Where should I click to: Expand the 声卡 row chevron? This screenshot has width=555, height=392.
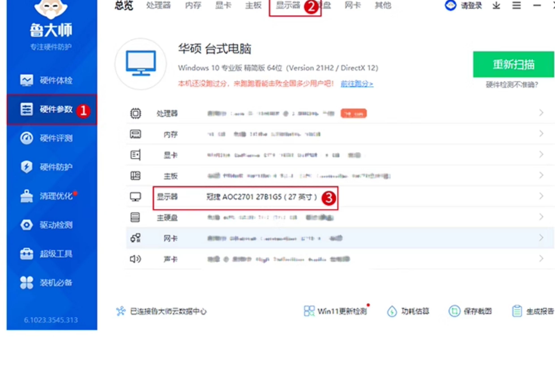click(541, 259)
